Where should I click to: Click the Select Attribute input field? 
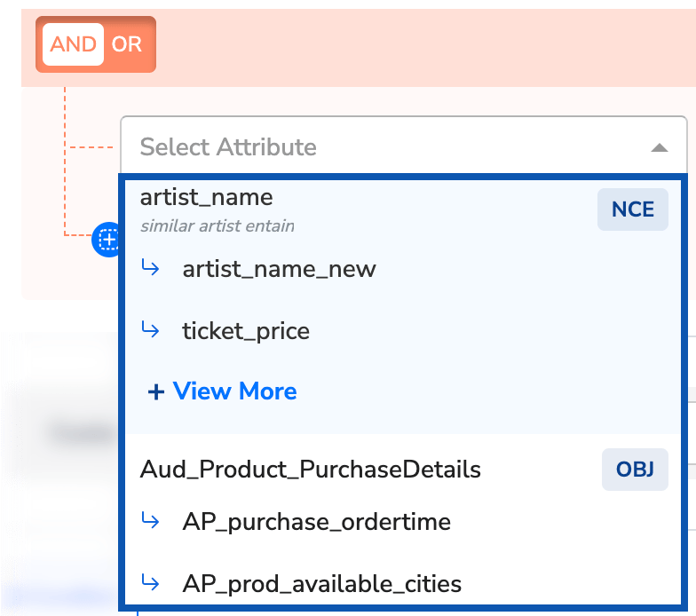pyautogui.click(x=403, y=146)
